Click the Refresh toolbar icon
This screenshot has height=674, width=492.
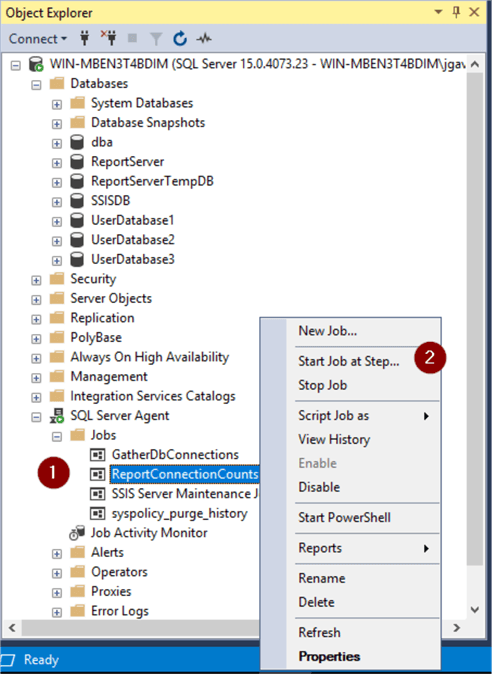(180, 39)
